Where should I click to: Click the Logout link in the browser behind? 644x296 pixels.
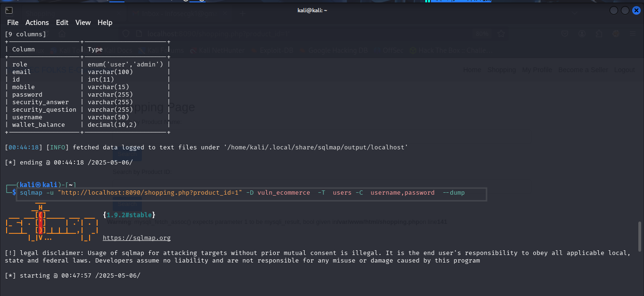tap(624, 70)
